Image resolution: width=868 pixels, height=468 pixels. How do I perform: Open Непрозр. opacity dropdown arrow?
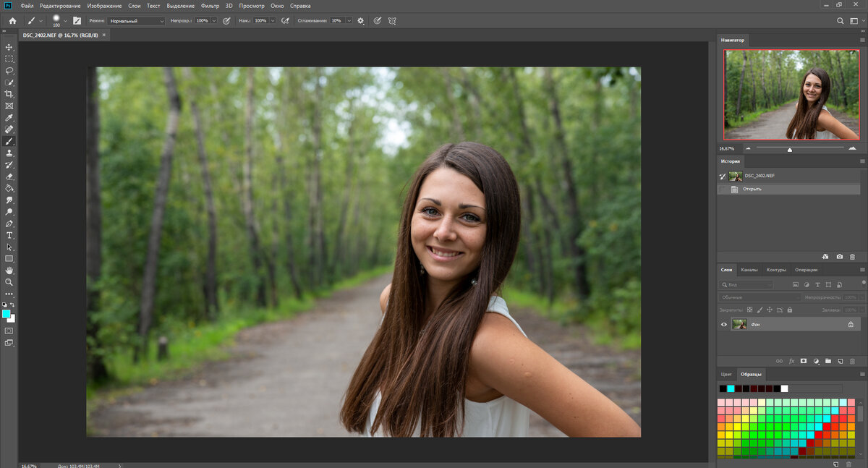213,21
